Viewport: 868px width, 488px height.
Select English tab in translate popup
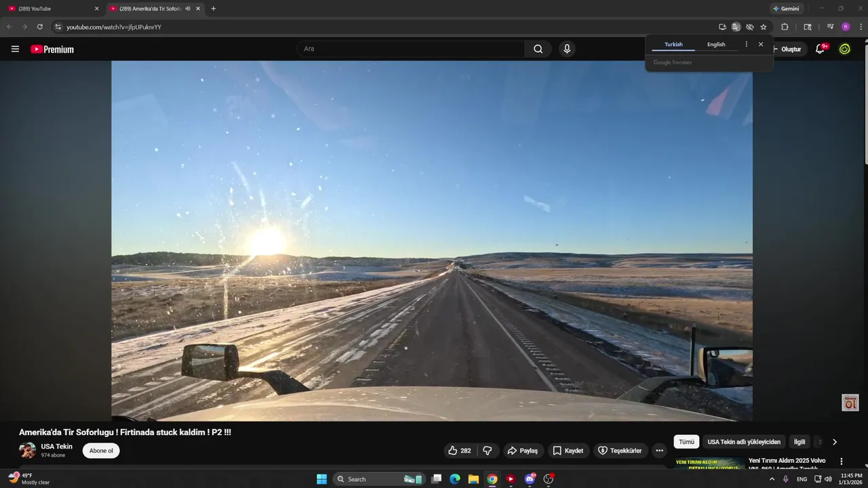[716, 44]
